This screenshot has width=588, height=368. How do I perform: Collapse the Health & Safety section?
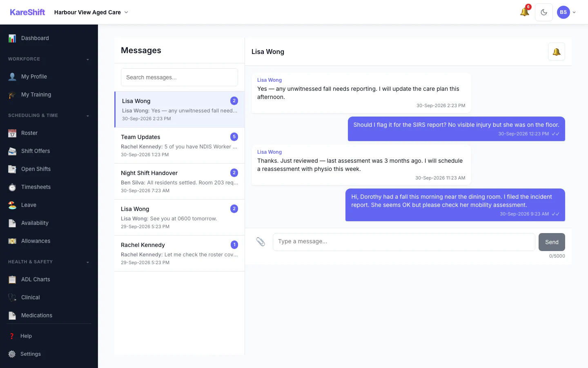point(49,262)
